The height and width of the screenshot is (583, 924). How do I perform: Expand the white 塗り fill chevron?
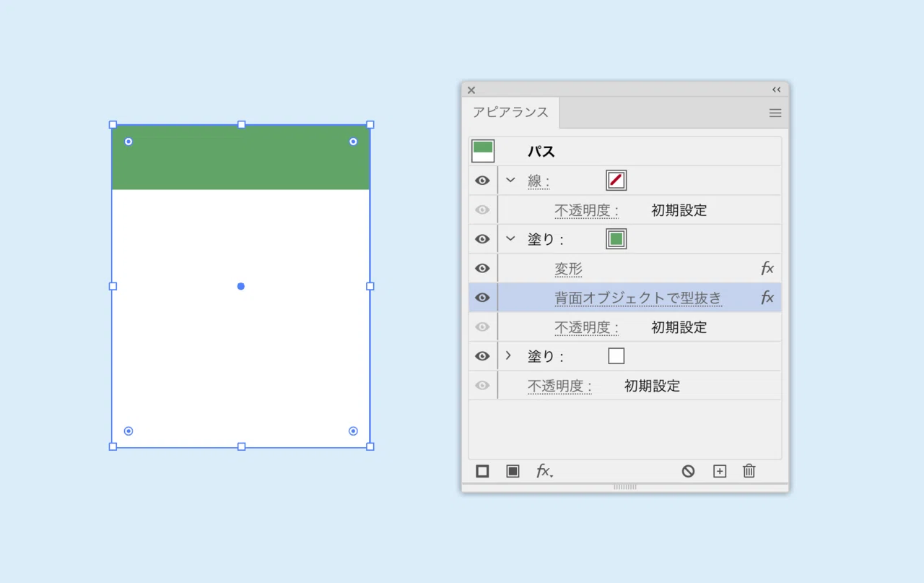pos(508,355)
